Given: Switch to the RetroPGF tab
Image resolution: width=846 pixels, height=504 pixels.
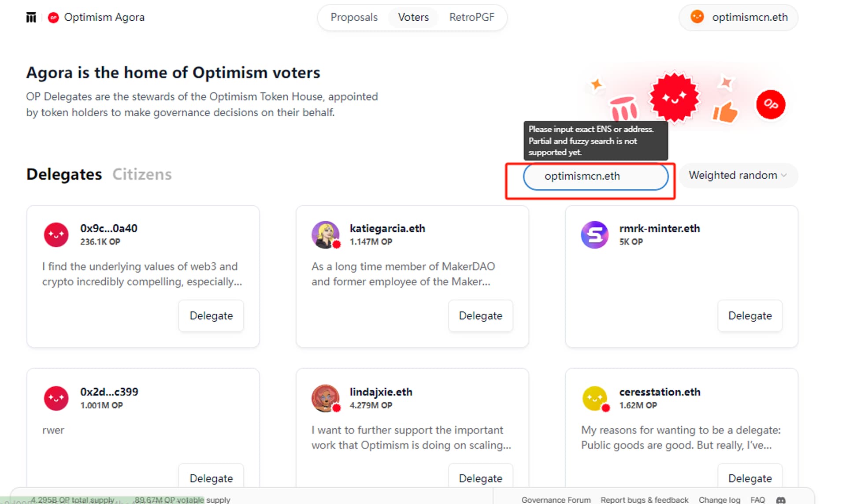Looking at the screenshot, I should pyautogui.click(x=471, y=17).
